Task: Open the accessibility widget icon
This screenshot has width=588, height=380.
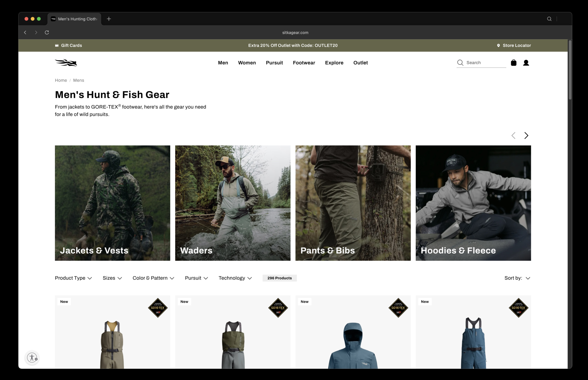Action: [x=32, y=358]
